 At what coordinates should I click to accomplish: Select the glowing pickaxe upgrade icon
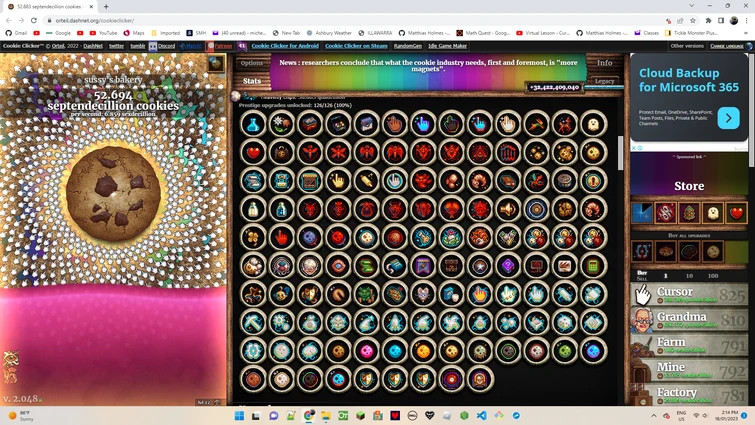(253, 322)
